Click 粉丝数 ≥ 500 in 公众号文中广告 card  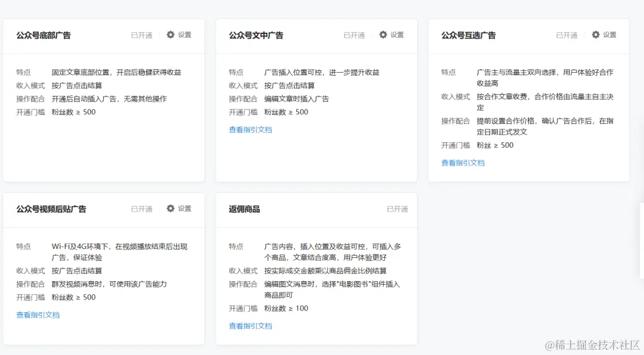[x=286, y=112]
